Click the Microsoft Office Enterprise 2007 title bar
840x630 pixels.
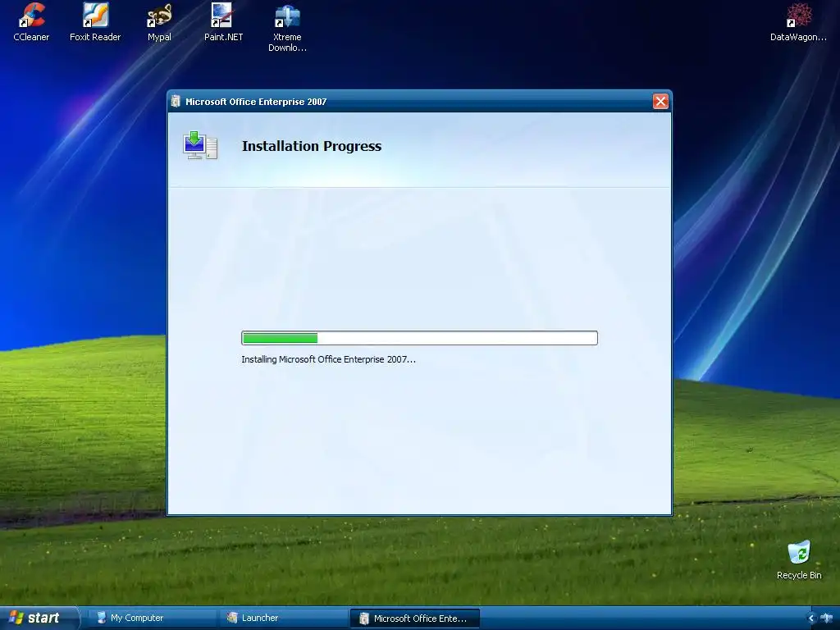point(419,101)
